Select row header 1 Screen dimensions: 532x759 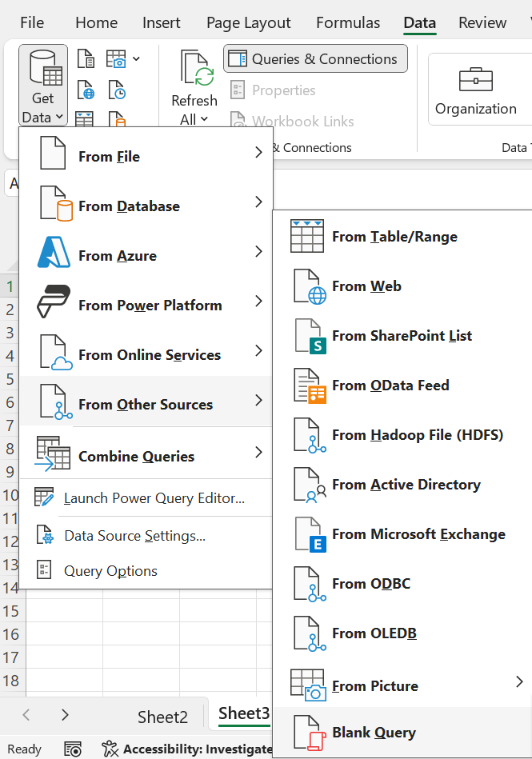[10, 286]
